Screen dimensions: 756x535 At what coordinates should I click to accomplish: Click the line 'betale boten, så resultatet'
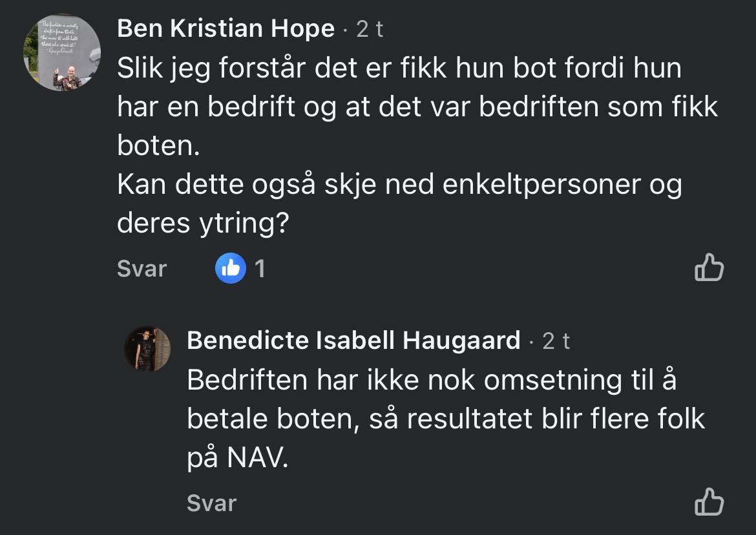coord(445,419)
